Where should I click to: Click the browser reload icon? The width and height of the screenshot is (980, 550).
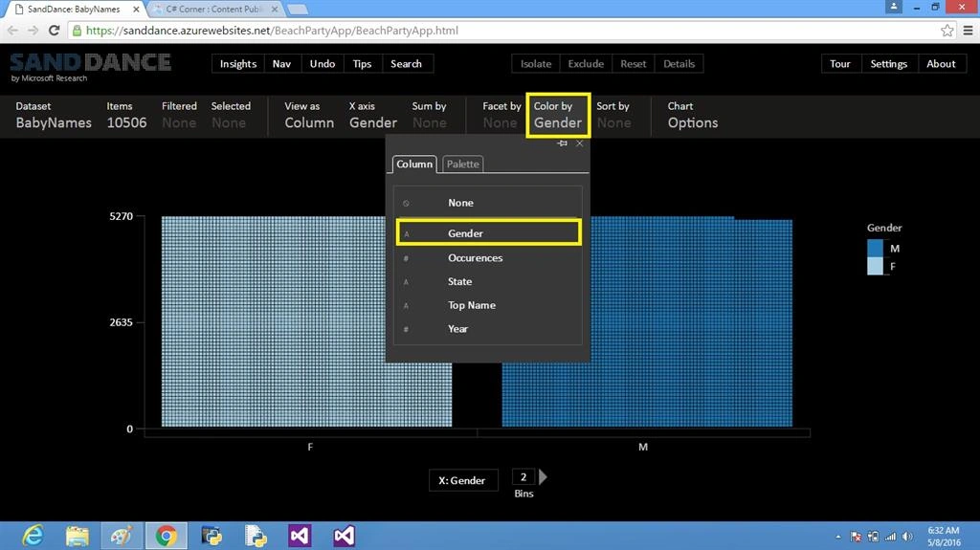[x=55, y=30]
